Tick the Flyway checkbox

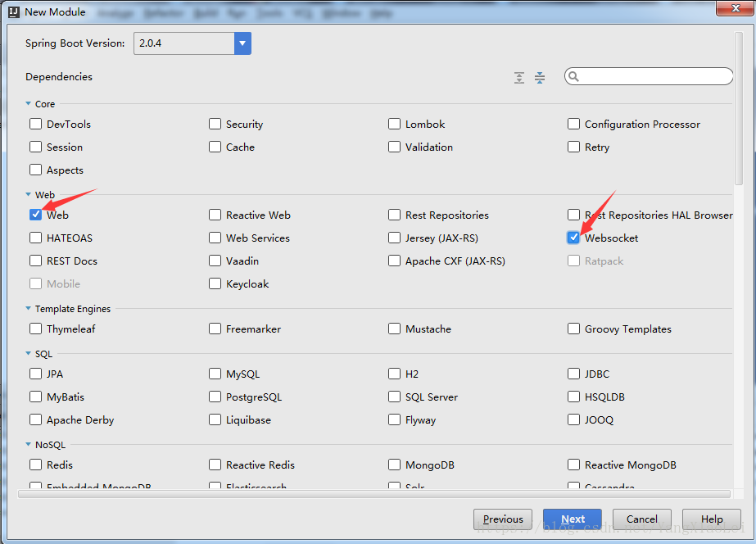coord(395,419)
